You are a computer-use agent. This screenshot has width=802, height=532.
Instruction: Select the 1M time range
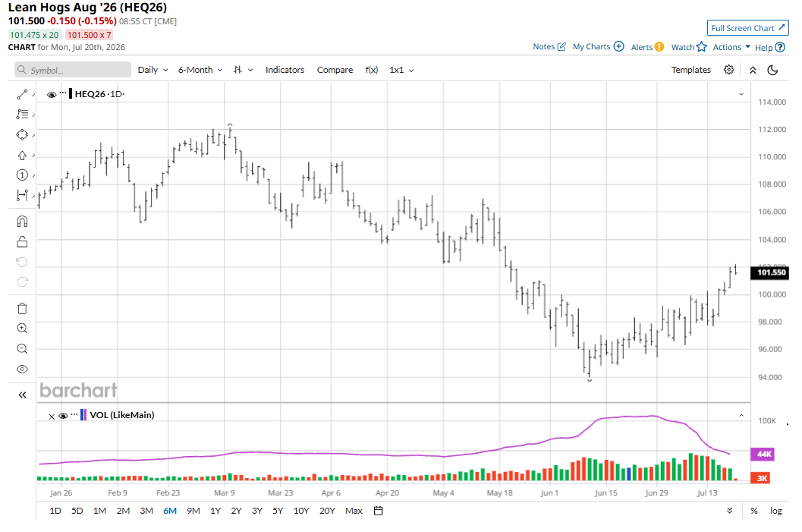[99, 511]
